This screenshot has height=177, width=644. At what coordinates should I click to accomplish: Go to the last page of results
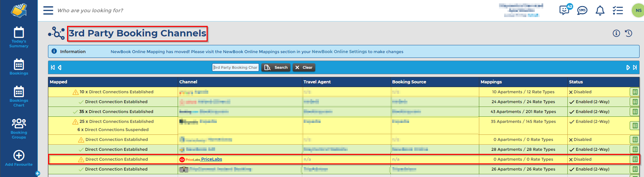(x=635, y=67)
